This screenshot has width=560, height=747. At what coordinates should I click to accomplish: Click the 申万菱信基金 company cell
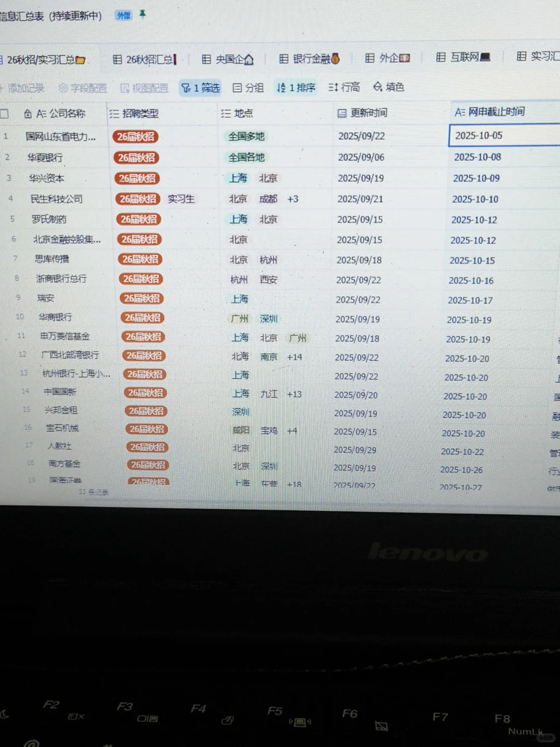65,336
